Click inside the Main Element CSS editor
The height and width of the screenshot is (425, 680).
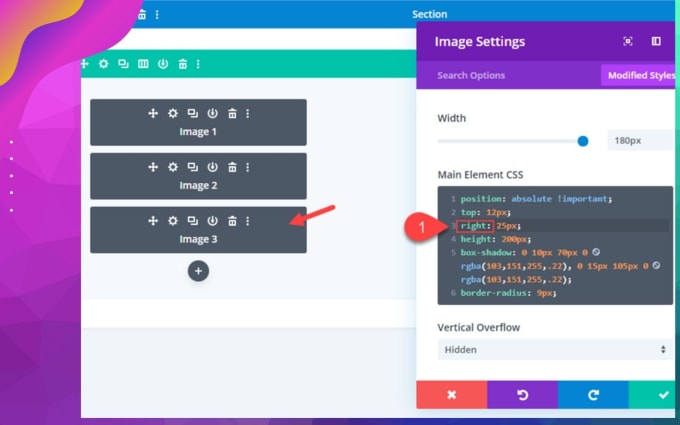(555, 245)
